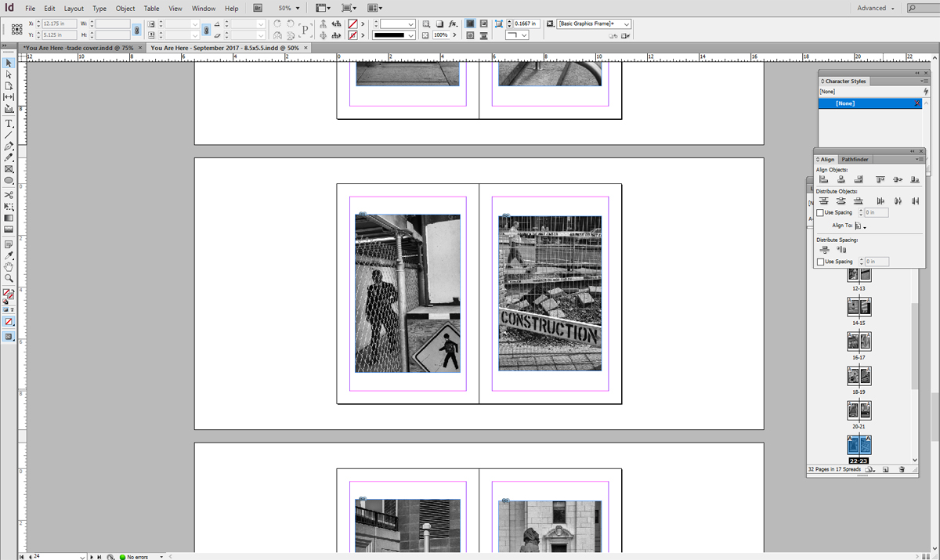Select the Note tool
The image size is (940, 560).
pyautogui.click(x=9, y=244)
